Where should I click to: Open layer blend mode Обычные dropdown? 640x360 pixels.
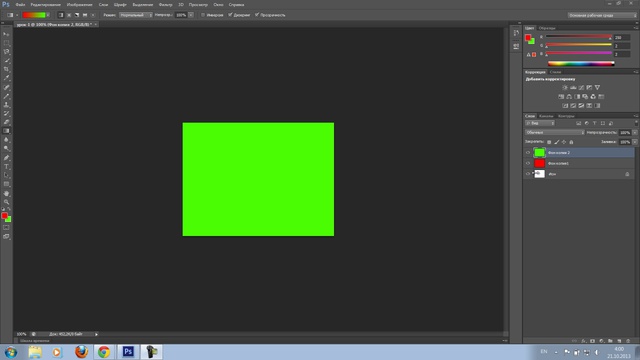pos(555,133)
